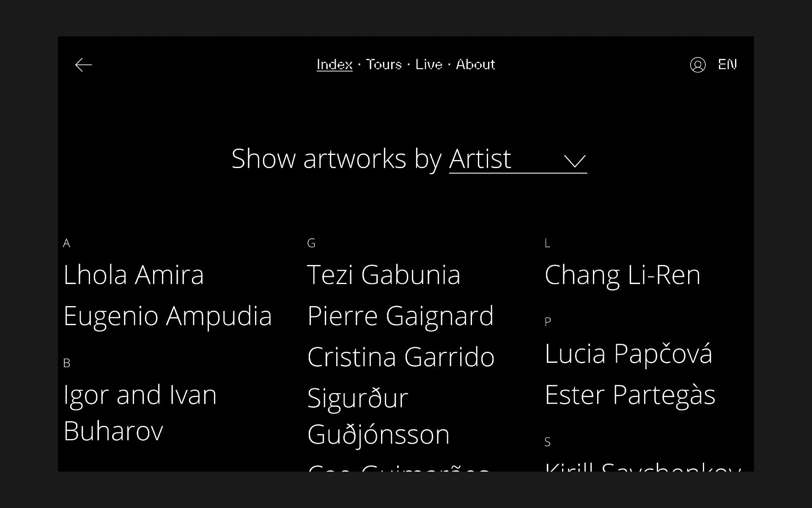Open the user account profile icon

pos(697,65)
